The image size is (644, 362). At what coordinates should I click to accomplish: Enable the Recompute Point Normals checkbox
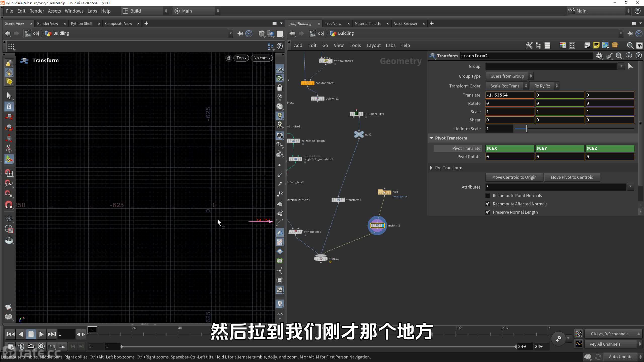488,196
